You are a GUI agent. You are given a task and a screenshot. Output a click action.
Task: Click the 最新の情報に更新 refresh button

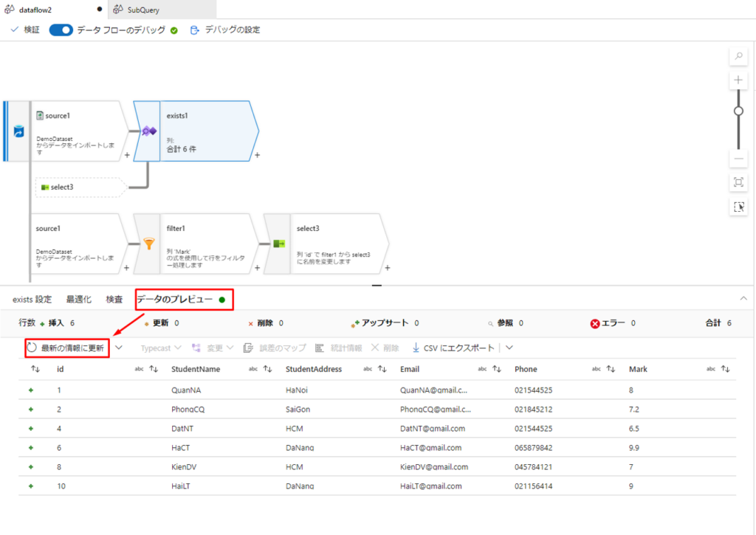tap(66, 348)
